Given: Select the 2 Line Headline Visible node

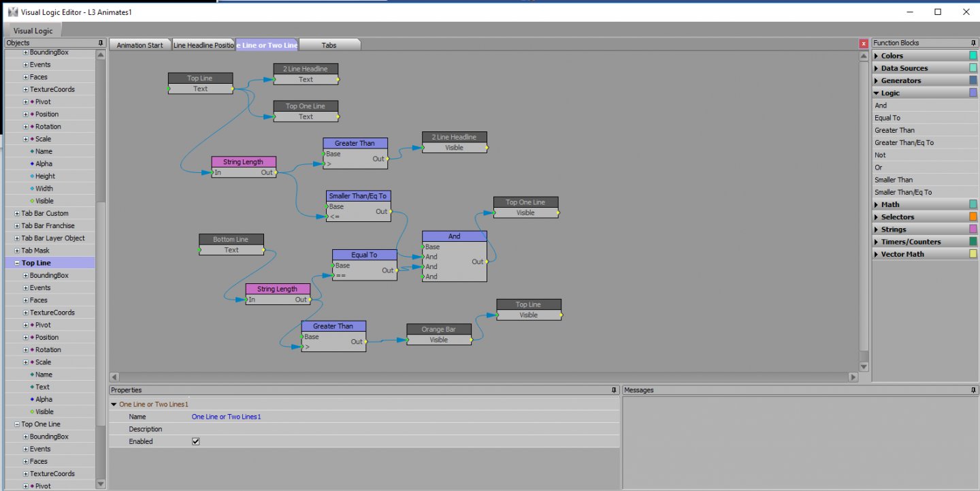Looking at the screenshot, I should point(455,142).
